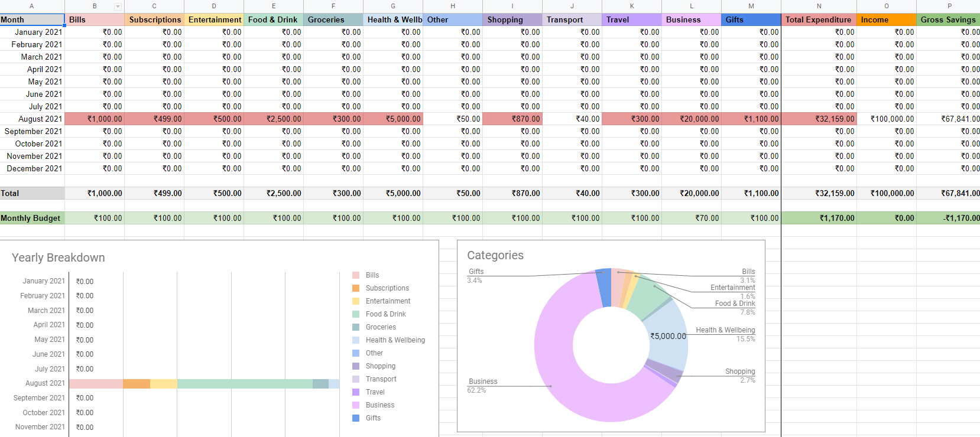The image size is (980, 437).
Task: Select the Entertainment header cell
Action: (214, 19)
